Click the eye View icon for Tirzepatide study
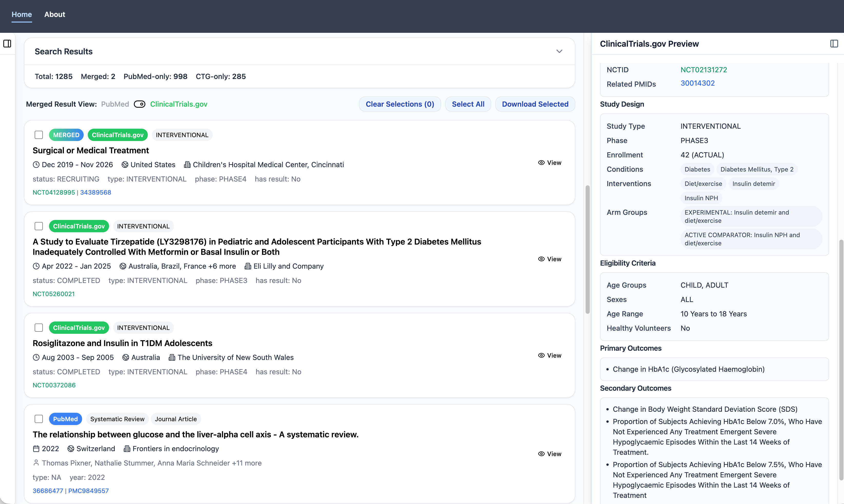The height and width of the screenshot is (504, 844). click(x=541, y=259)
